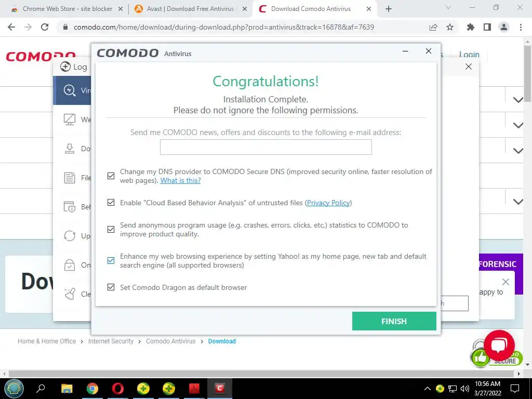Image resolution: width=532 pixels, height=399 pixels.
Task: Open the notification center icon
Action: pyautogui.click(x=515, y=389)
